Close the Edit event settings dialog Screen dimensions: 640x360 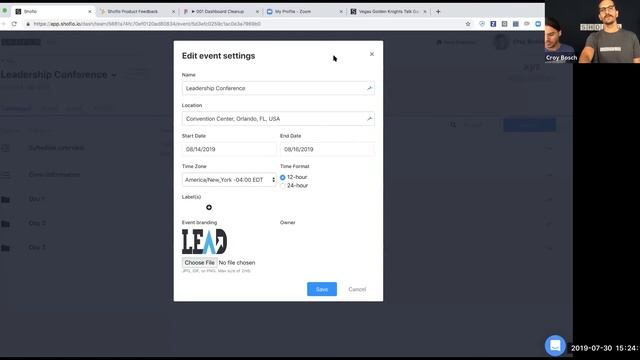371,54
